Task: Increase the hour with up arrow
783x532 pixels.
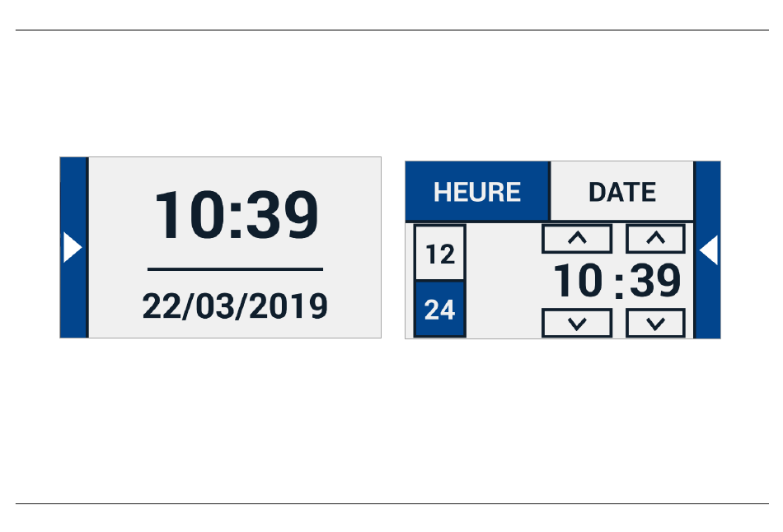Action: (x=577, y=239)
